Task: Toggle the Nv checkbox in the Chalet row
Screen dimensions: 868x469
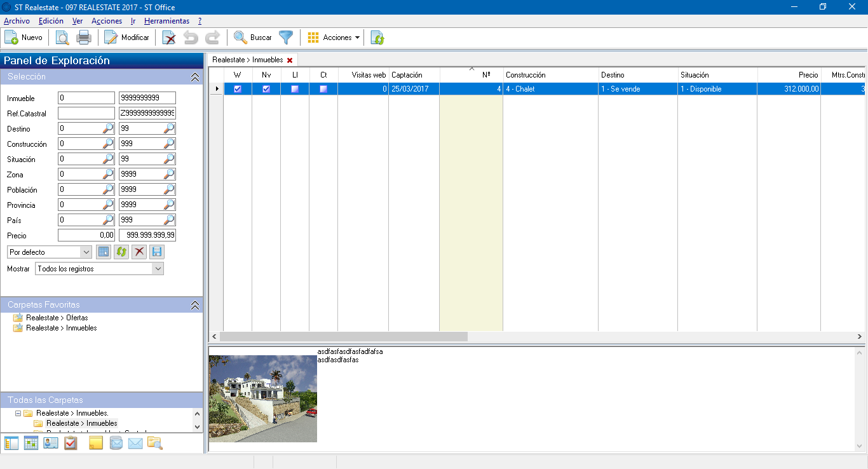Action: tap(266, 89)
